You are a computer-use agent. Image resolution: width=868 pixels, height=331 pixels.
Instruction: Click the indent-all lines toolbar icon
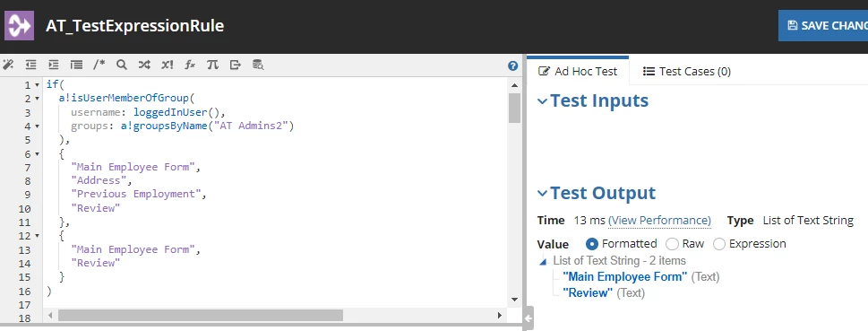point(76,65)
